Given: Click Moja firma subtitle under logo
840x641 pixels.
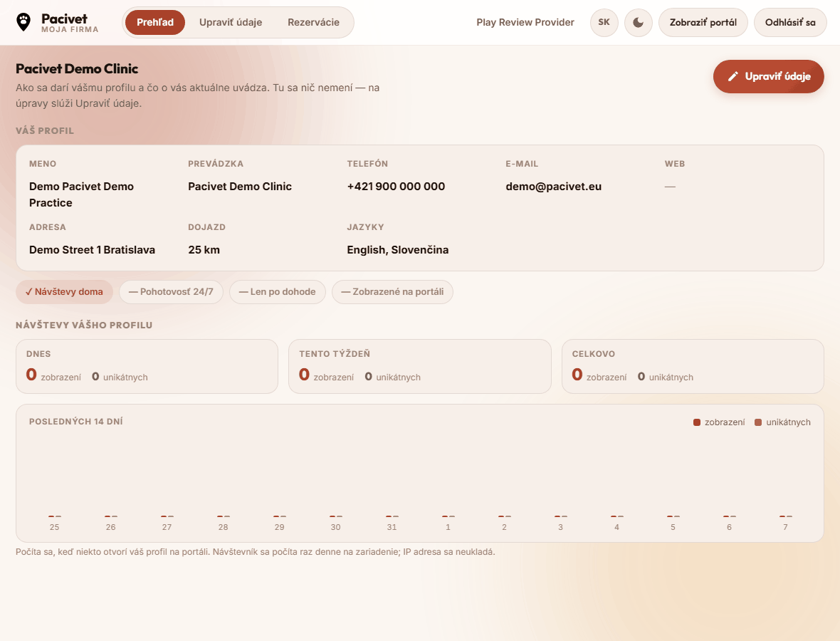Looking at the screenshot, I should click(70, 30).
